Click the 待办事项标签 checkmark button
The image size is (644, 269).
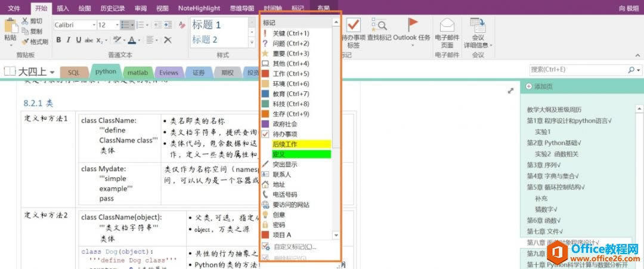(353, 33)
